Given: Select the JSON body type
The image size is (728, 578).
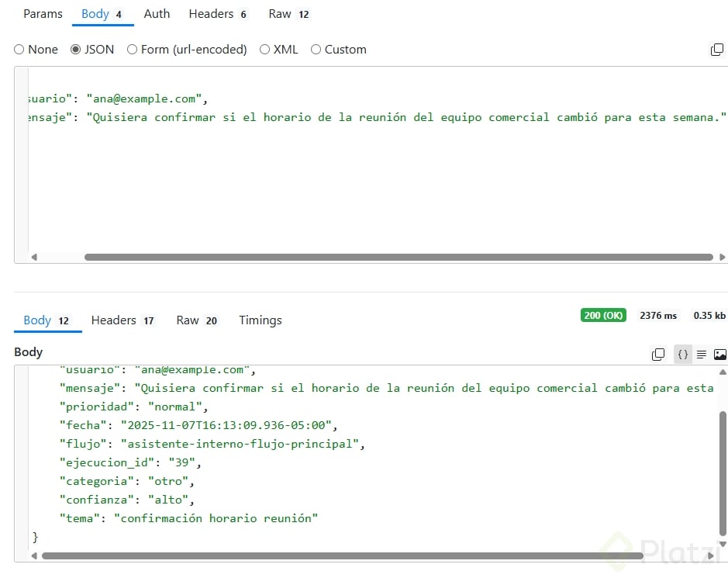Looking at the screenshot, I should coord(75,50).
